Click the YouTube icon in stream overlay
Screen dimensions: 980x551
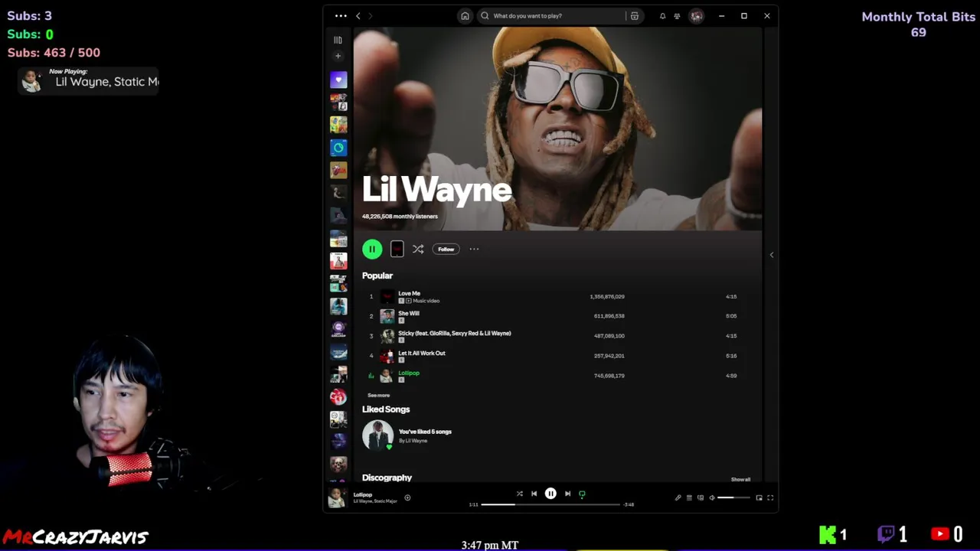coord(940,534)
